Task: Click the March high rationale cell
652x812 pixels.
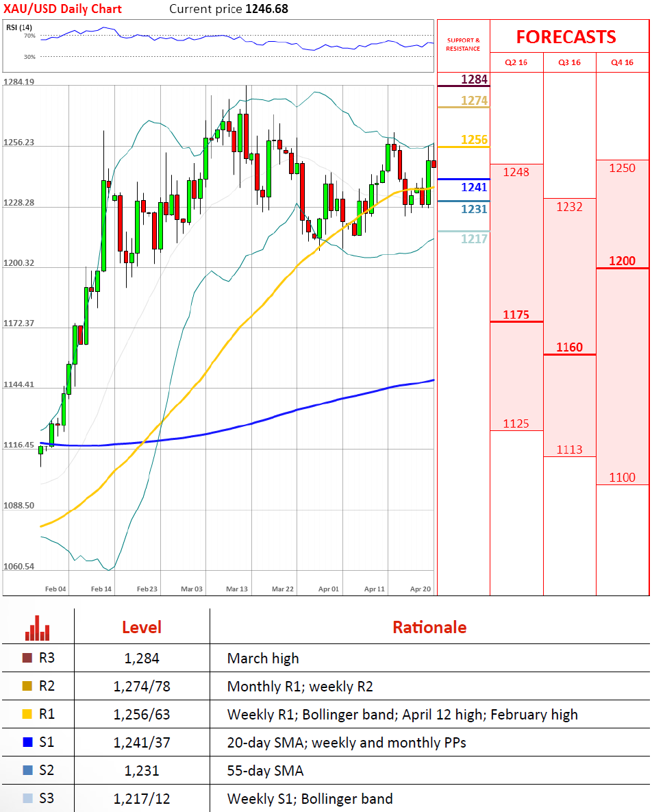Action: point(263,659)
